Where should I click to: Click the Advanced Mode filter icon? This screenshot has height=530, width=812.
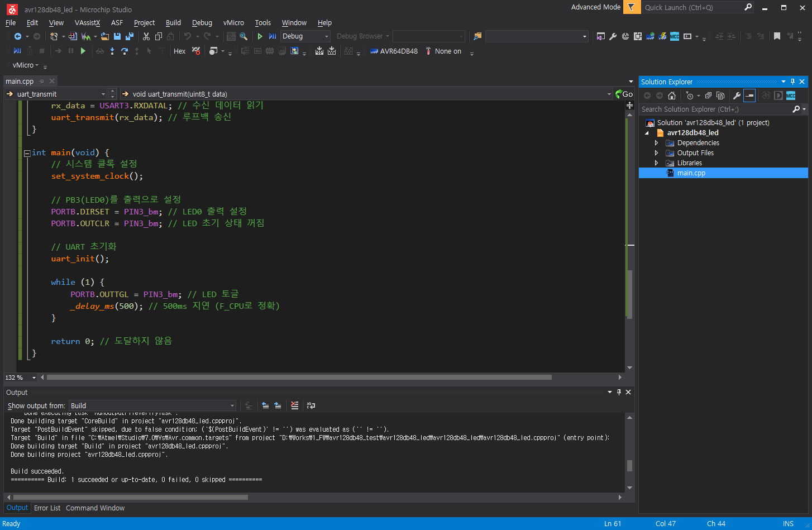[x=632, y=7]
